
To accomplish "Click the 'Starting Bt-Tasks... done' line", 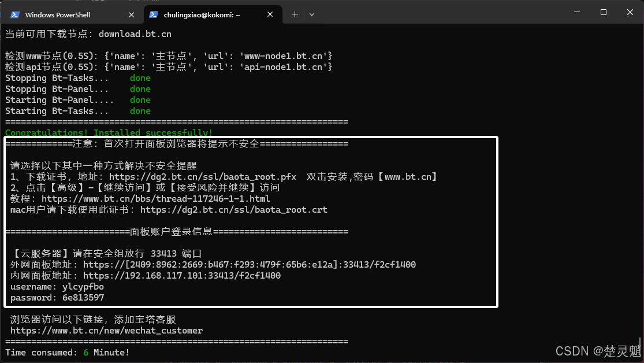I will 77,111.
